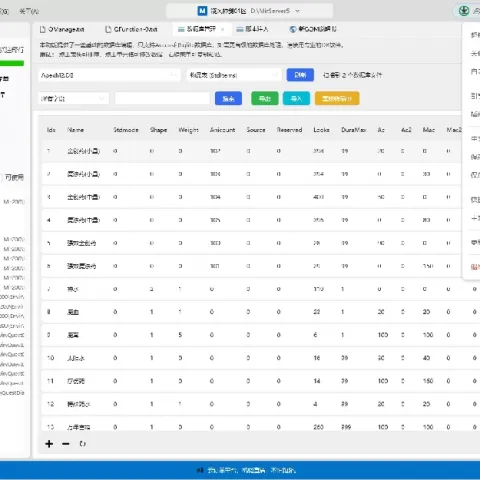Image resolution: width=480 pixels, height=480 pixels.
Task: Click the minus icon to delete a row
Action: [x=66, y=444]
